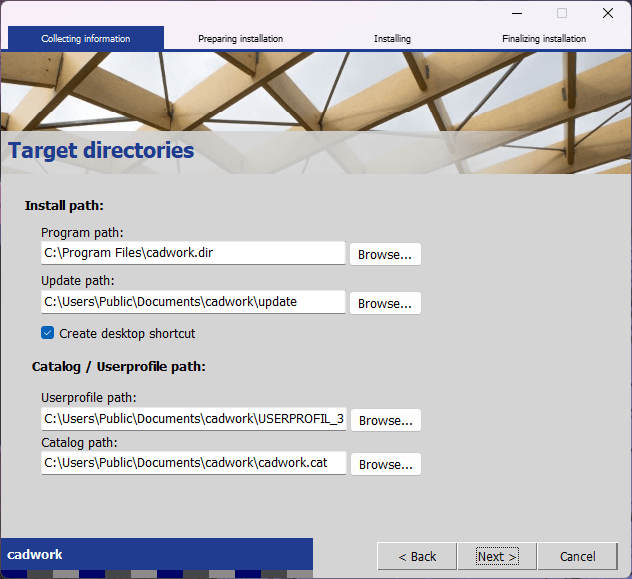
Task: Open the Installing step tab
Action: pos(392,39)
